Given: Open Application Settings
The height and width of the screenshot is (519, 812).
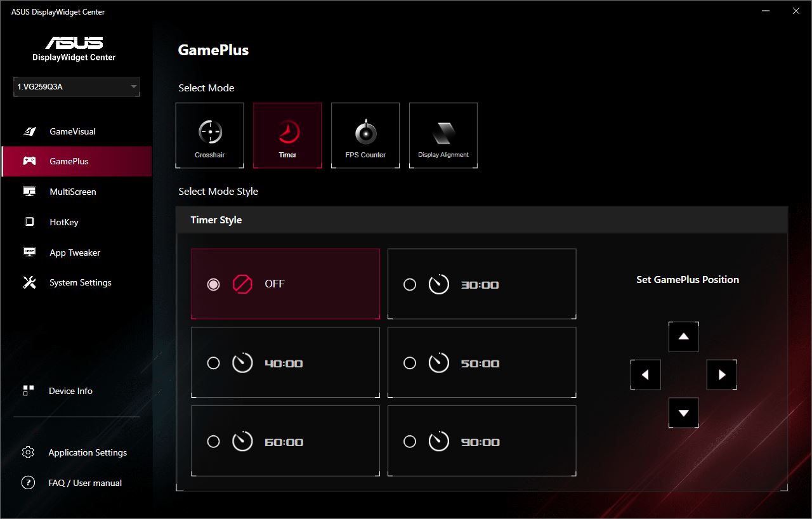Looking at the screenshot, I should (x=76, y=452).
